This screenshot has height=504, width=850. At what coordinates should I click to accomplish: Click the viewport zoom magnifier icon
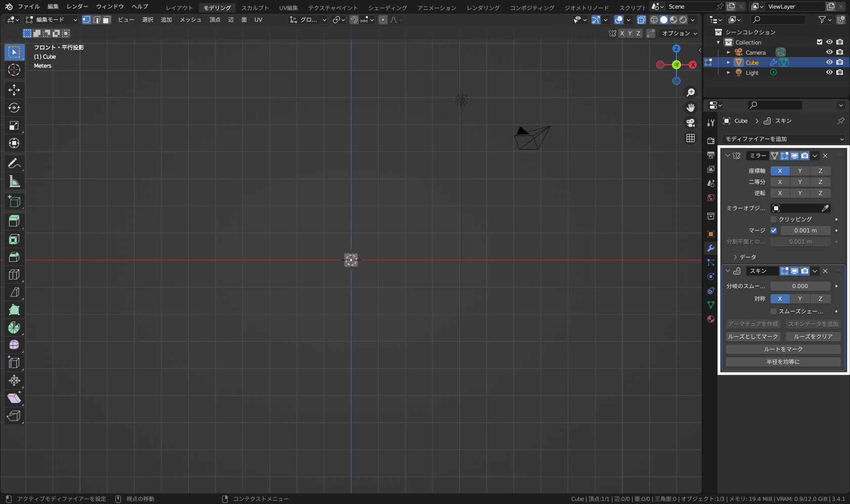point(691,93)
